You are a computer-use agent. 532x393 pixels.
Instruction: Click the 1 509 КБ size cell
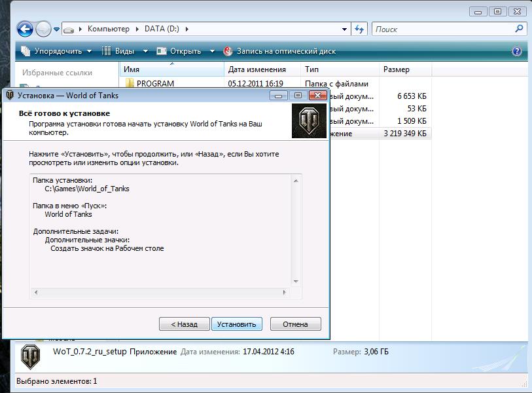[412, 121]
